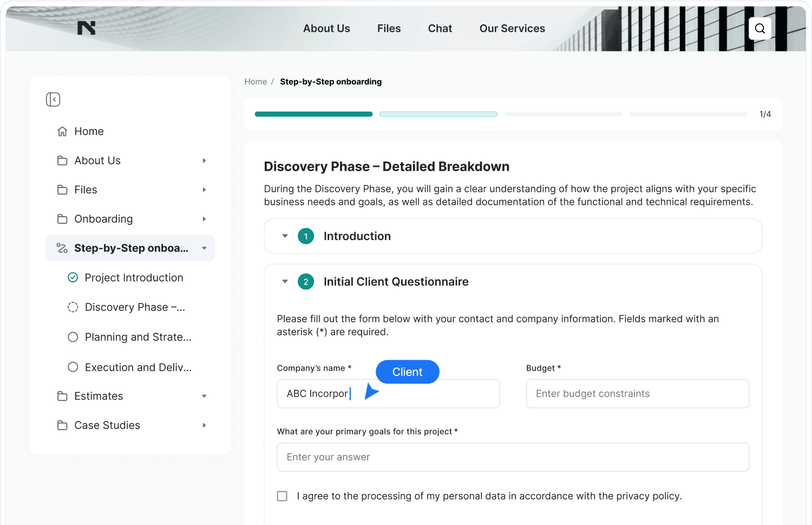Collapse the Initial Client Questionnaire triangle
Image resolution: width=812 pixels, height=525 pixels.
285,282
